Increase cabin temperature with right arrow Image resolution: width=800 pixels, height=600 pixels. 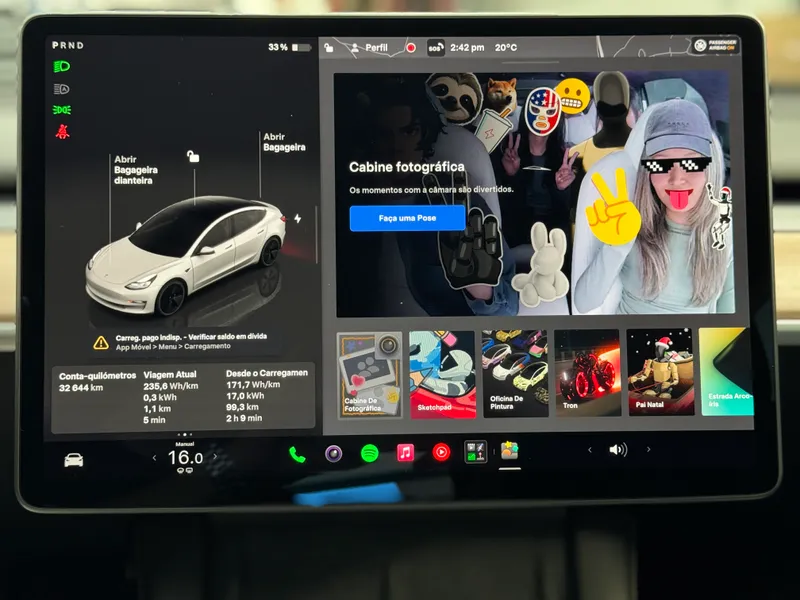pos(215,457)
